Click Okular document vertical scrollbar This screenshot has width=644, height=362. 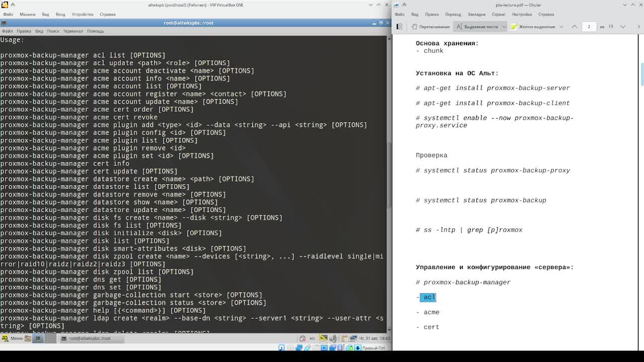pyautogui.click(x=642, y=75)
